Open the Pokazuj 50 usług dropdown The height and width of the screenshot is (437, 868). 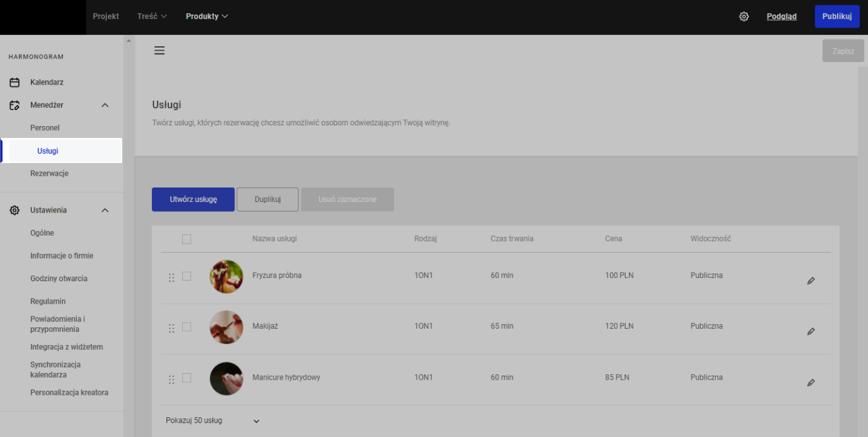point(213,420)
